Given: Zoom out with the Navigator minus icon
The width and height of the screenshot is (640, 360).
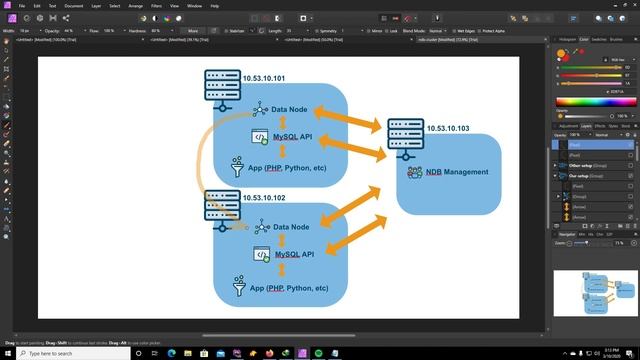Looking at the screenshot, I should pos(569,243).
